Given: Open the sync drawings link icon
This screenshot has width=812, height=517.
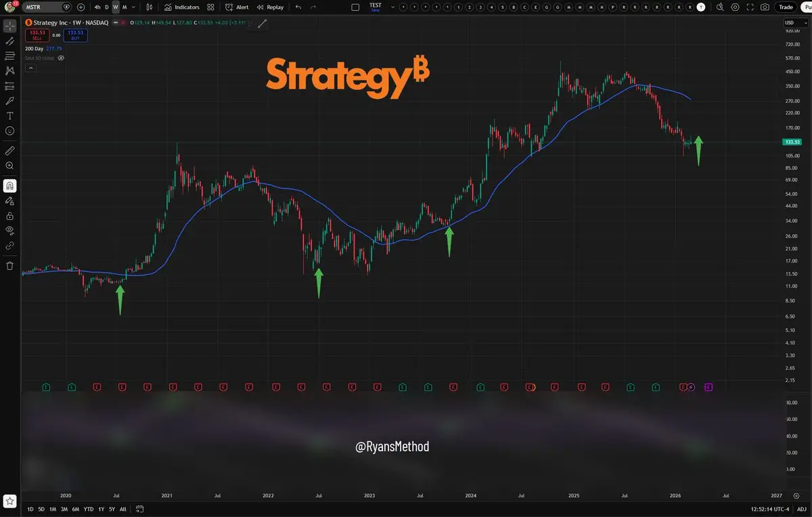Looking at the screenshot, I should [10, 246].
